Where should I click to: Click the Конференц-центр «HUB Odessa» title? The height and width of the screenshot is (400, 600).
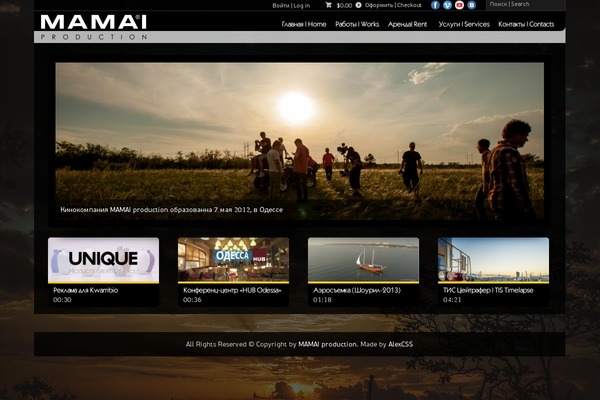[232, 290]
